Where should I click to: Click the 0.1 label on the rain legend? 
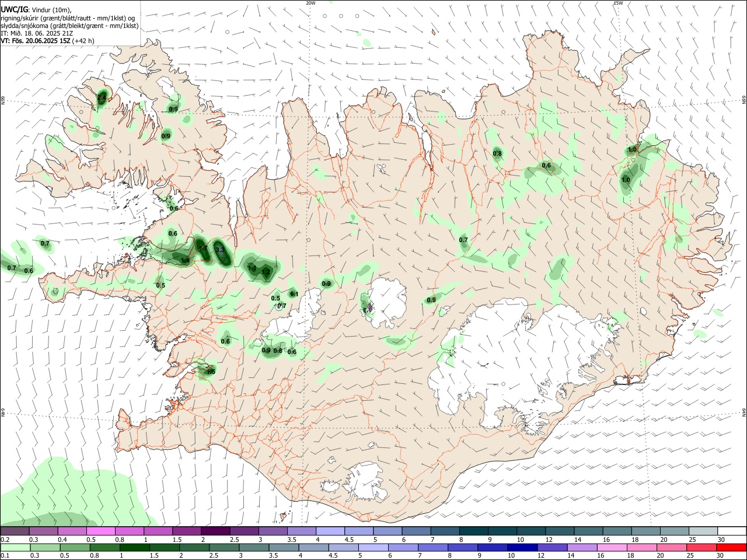click(5, 556)
